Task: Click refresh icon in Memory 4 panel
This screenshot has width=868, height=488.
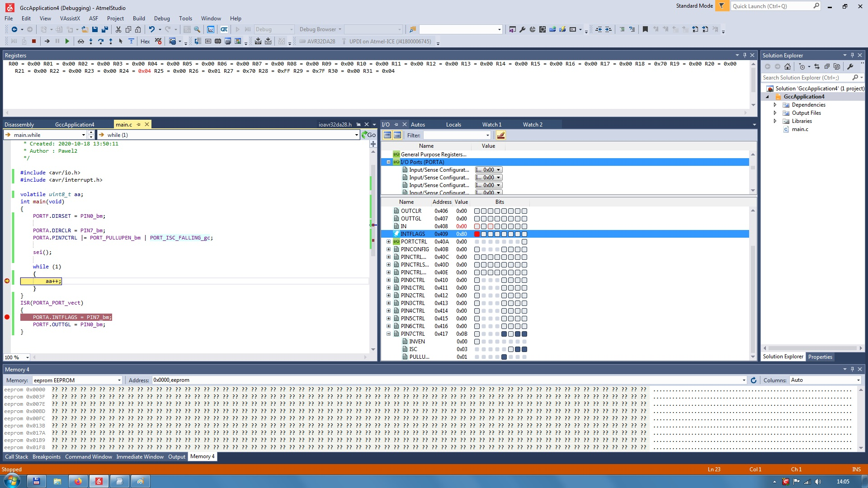Action: pyautogui.click(x=753, y=380)
